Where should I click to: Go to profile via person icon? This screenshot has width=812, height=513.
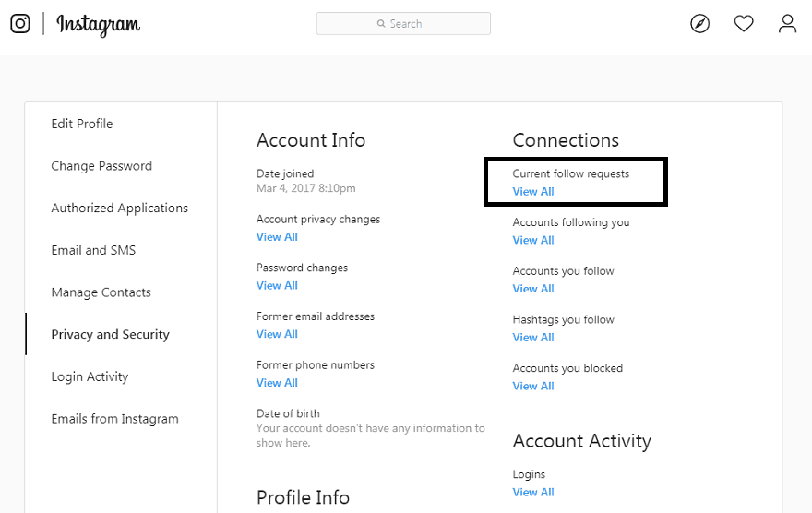(x=787, y=24)
